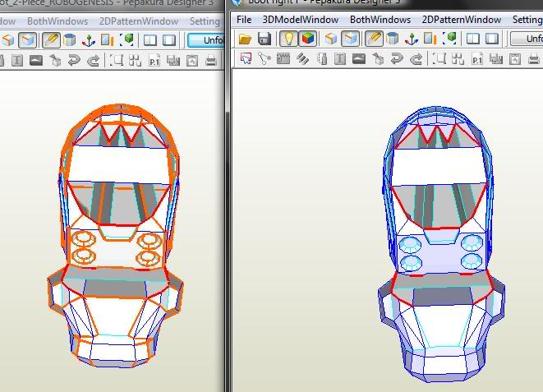Open the BothWindows menu in left ROBOGENESIS window

click(x=58, y=21)
